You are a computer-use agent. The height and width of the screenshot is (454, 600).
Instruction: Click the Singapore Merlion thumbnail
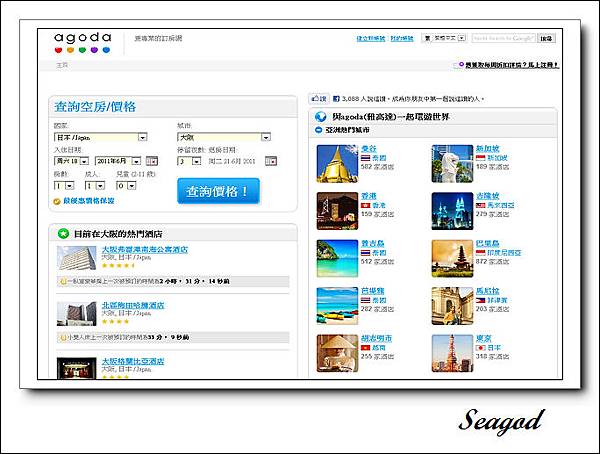click(452, 163)
